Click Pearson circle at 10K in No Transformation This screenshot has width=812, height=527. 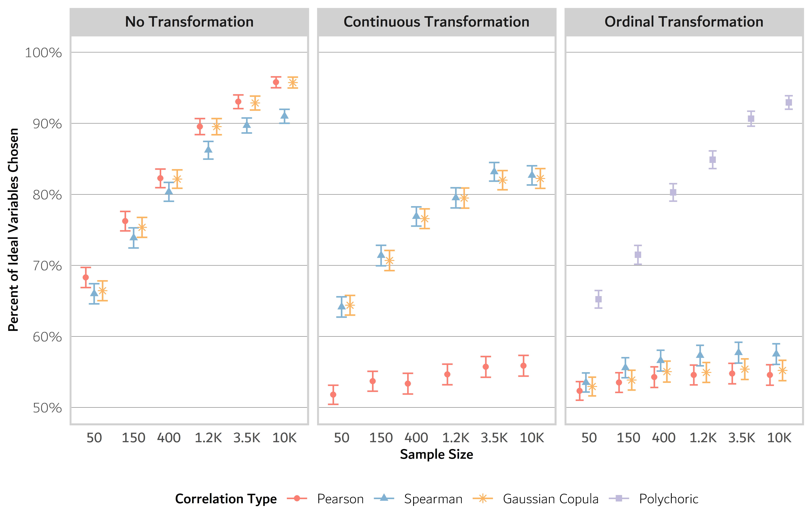pos(276,82)
